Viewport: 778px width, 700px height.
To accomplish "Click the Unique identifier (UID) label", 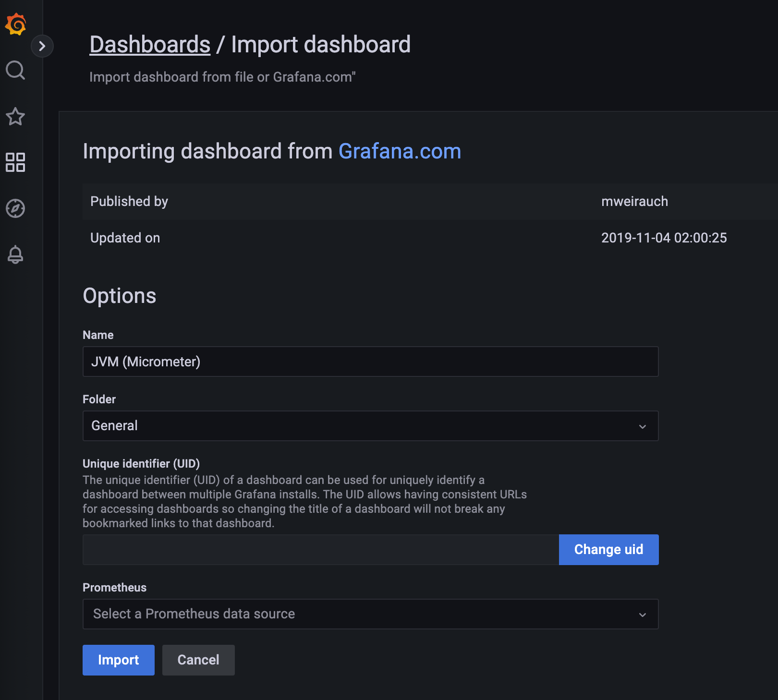I will click(141, 463).
